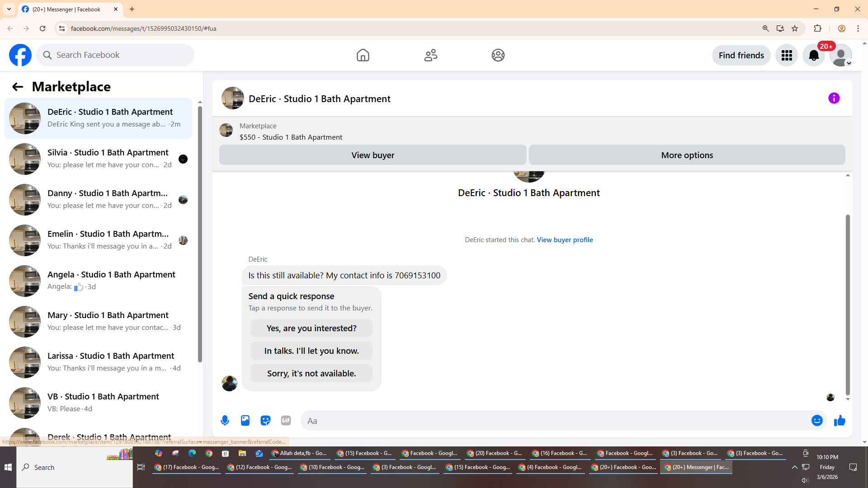
Task: Open the sticker picker icon
Action: [x=265, y=421]
